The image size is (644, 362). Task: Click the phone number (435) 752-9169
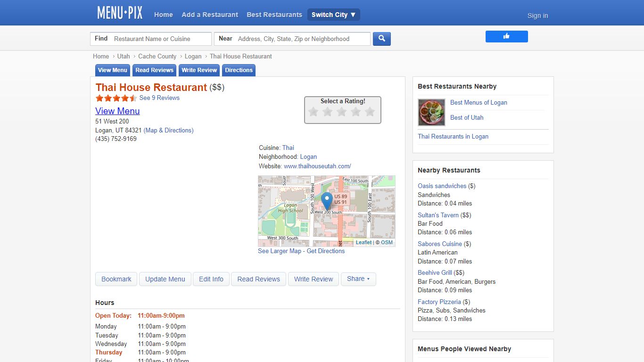(x=116, y=139)
